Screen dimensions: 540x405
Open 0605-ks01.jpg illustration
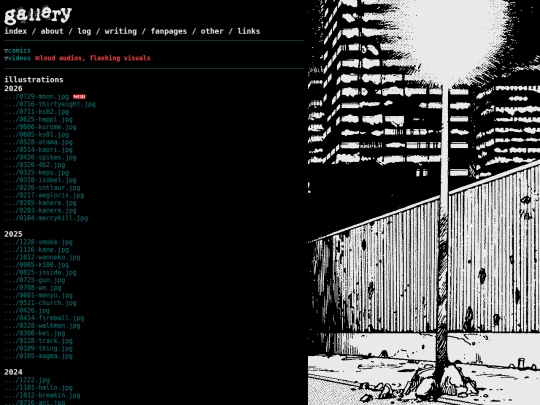point(37,135)
